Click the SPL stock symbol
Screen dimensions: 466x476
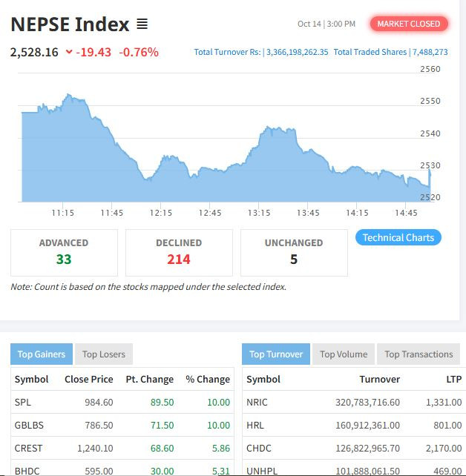click(x=23, y=402)
